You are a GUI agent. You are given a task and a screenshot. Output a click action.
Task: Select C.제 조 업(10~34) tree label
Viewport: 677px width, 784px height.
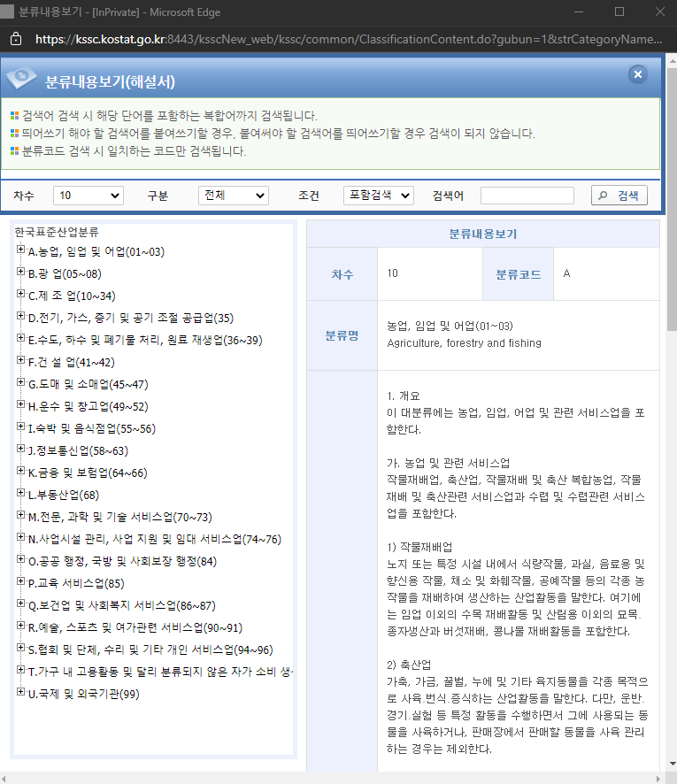[x=72, y=296]
